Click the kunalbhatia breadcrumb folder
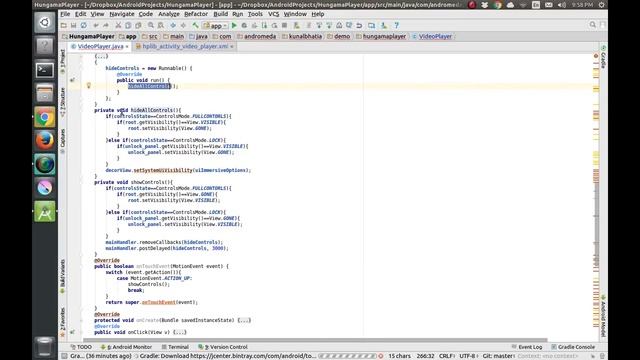Viewport: 640px width, 360px height. point(302,36)
